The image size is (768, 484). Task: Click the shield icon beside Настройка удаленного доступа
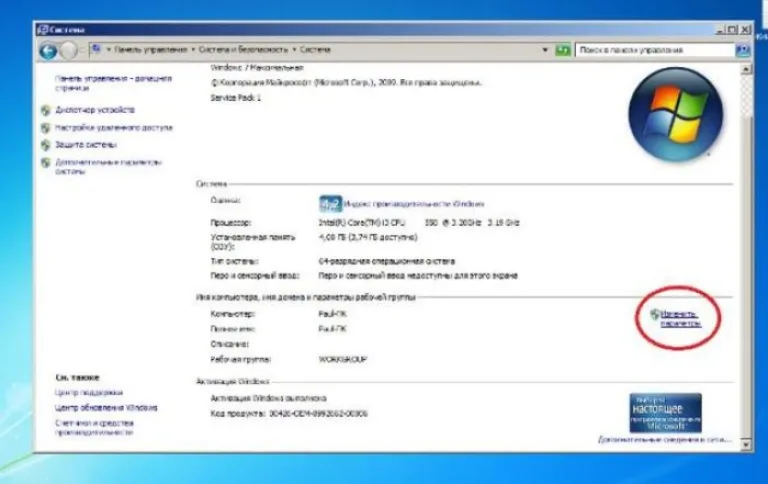[x=46, y=128]
